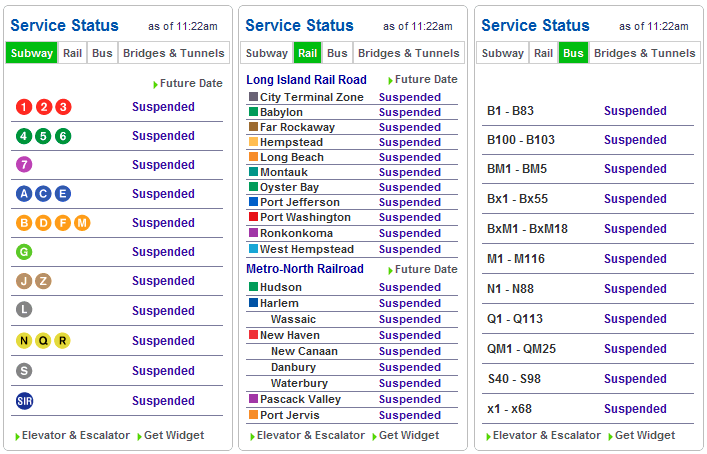The height and width of the screenshot is (454, 707).
Task: Open Future Date in the Subway panel
Action: [x=190, y=84]
